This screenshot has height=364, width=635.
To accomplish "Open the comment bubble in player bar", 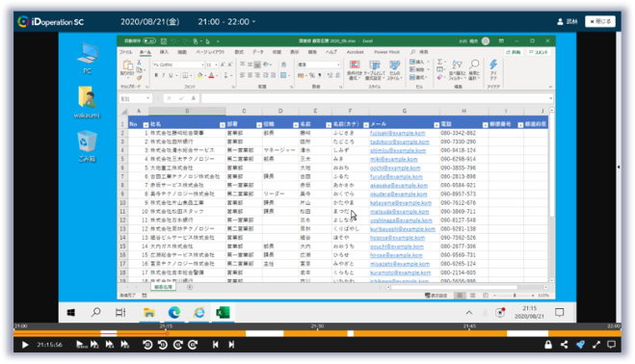I will click(x=612, y=345).
